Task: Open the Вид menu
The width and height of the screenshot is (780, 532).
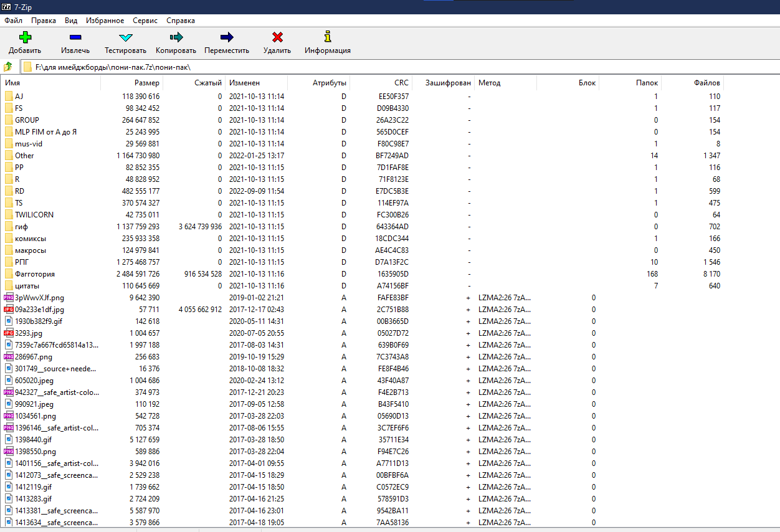Action: [71, 21]
